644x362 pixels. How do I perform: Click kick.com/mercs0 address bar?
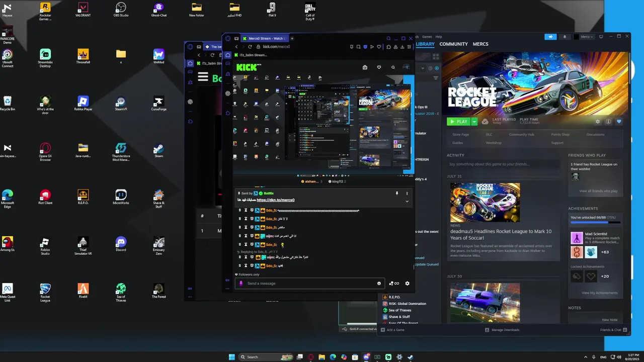click(276, 47)
